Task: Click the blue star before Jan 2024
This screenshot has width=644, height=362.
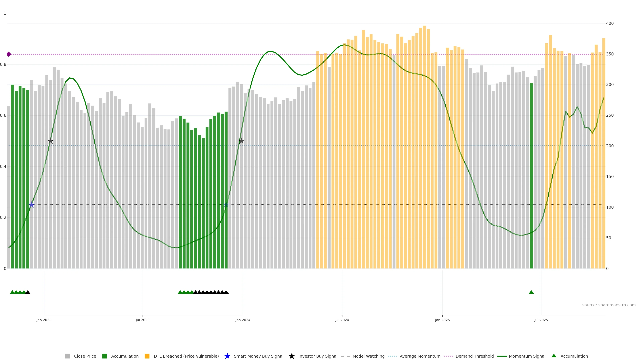Action: pyautogui.click(x=226, y=205)
